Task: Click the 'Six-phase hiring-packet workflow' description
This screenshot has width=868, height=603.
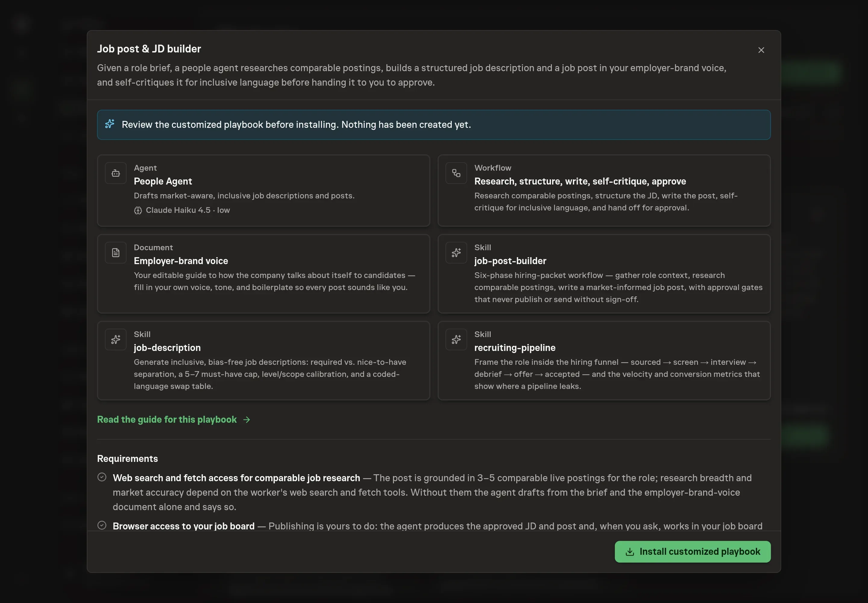Action: [x=618, y=287]
